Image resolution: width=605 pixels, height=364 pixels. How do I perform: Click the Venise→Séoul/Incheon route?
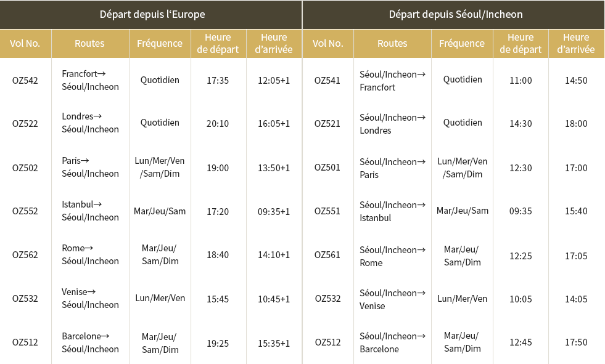[x=90, y=298]
